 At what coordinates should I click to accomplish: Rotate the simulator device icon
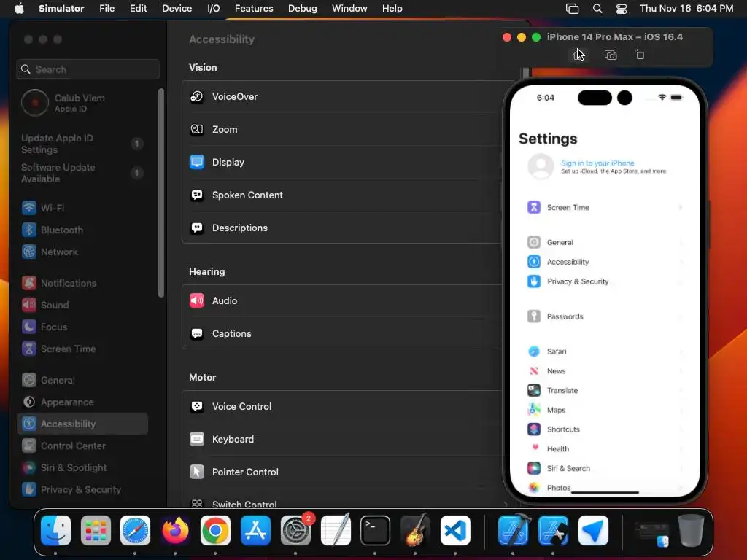[x=639, y=55]
